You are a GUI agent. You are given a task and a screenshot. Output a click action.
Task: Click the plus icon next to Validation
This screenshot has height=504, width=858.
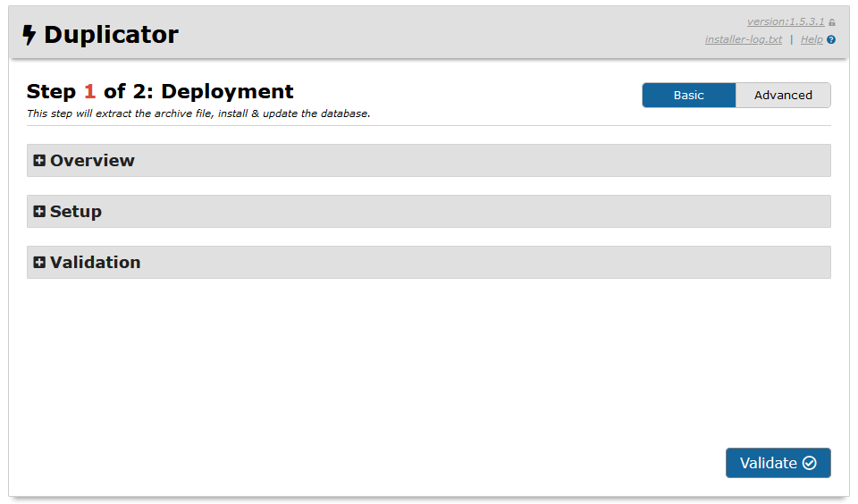click(39, 262)
